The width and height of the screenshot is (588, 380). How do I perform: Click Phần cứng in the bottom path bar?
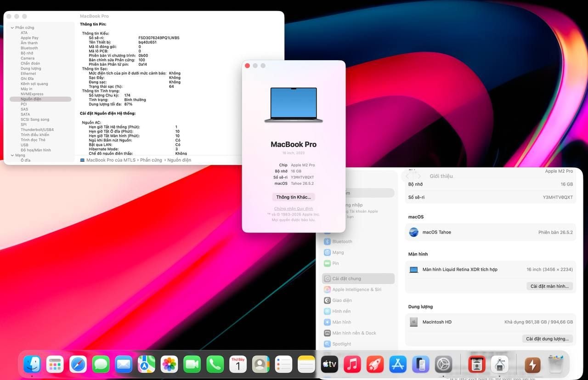(x=151, y=160)
